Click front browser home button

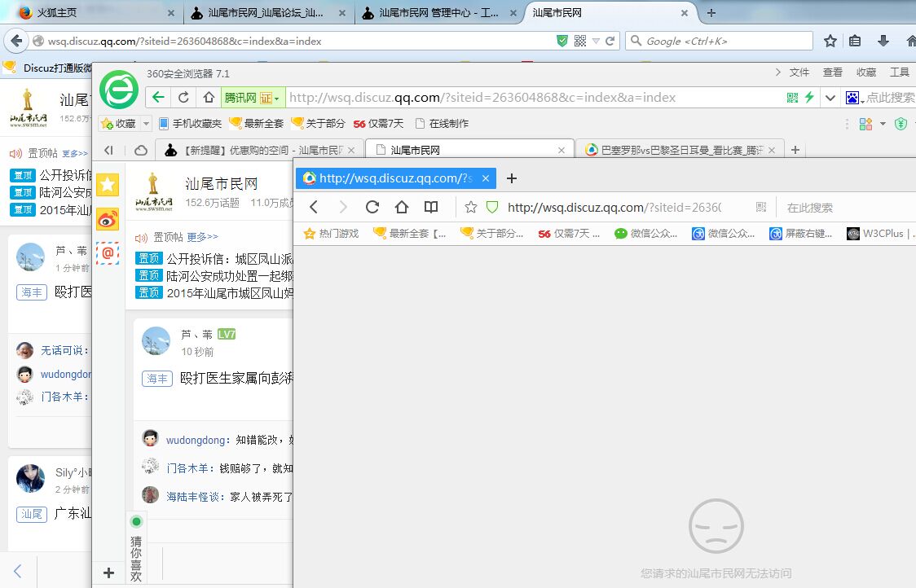point(401,208)
